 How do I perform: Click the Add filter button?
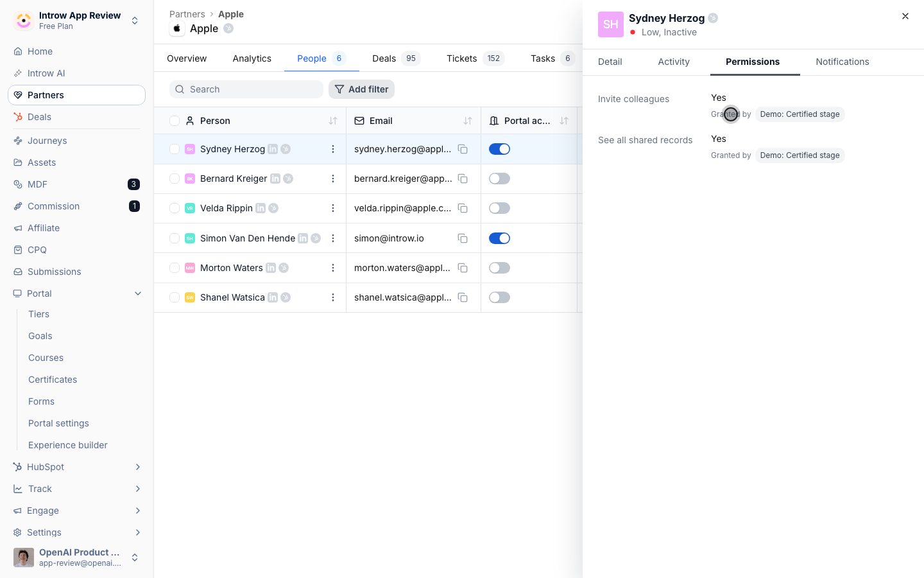[361, 89]
